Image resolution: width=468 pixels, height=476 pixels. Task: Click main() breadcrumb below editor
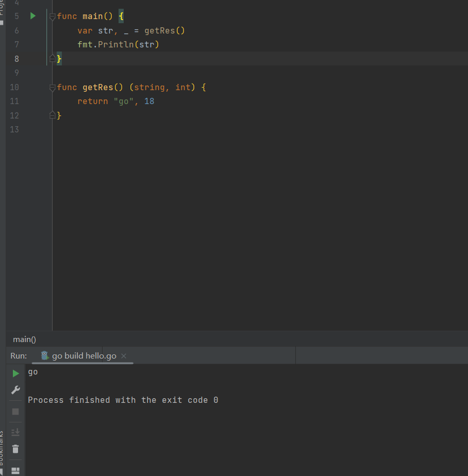pyautogui.click(x=25, y=339)
